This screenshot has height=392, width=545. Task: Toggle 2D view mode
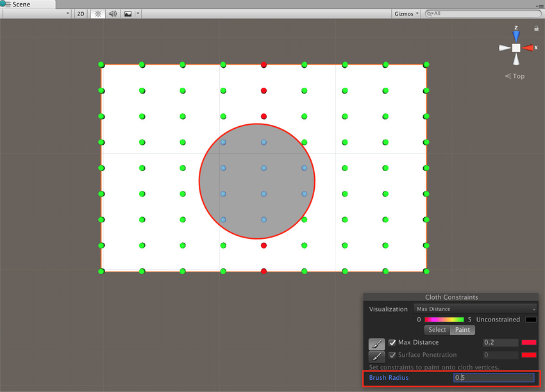pyautogui.click(x=80, y=13)
